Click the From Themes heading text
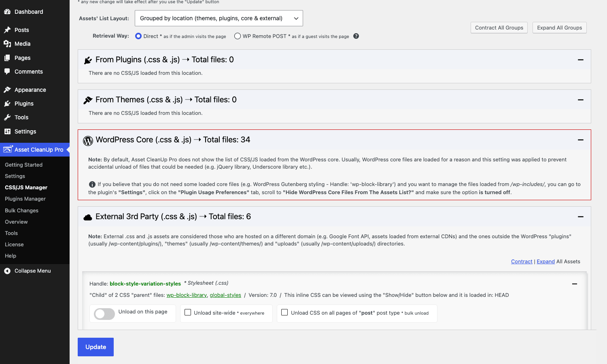The width and height of the screenshot is (607, 364). click(166, 99)
